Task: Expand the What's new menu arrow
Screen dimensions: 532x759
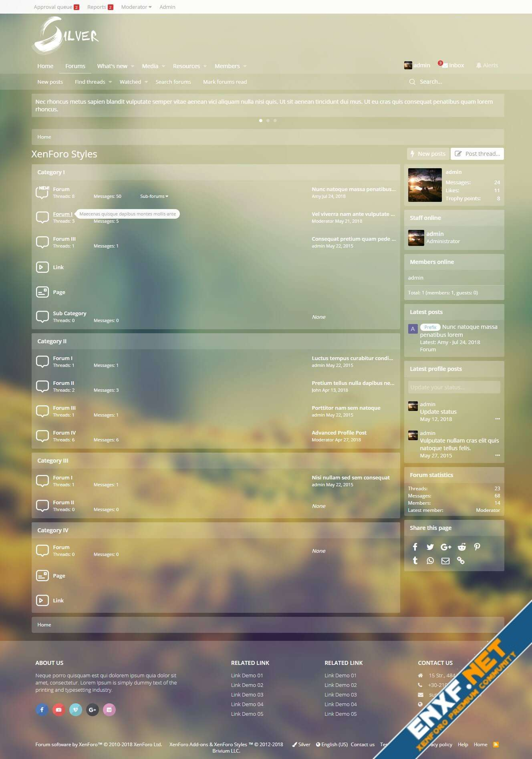Action: (x=133, y=66)
